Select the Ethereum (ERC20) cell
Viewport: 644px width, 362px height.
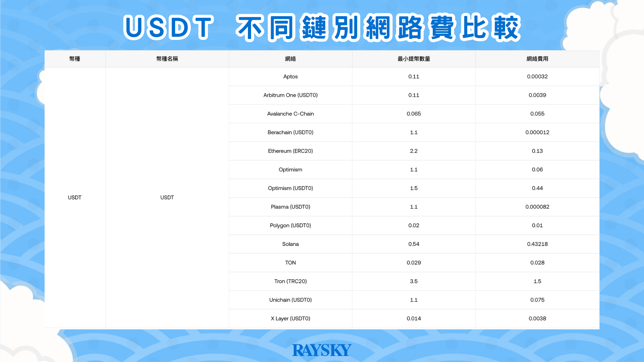pyautogui.click(x=290, y=151)
